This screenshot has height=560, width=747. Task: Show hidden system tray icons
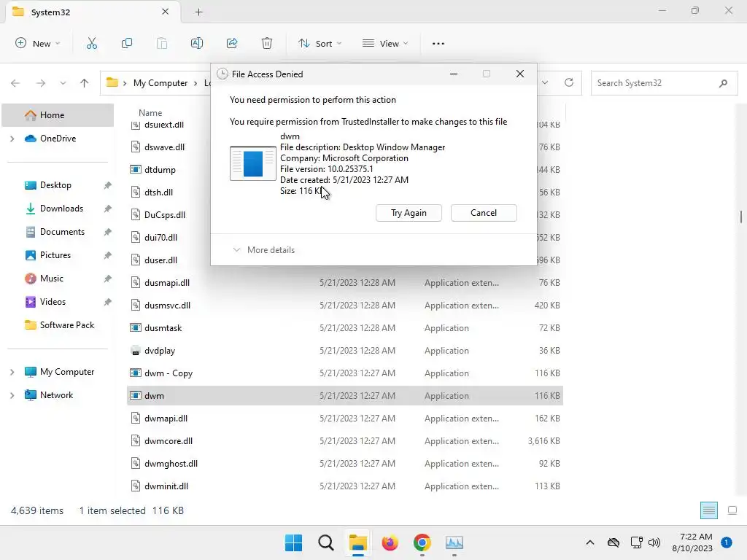(x=589, y=542)
